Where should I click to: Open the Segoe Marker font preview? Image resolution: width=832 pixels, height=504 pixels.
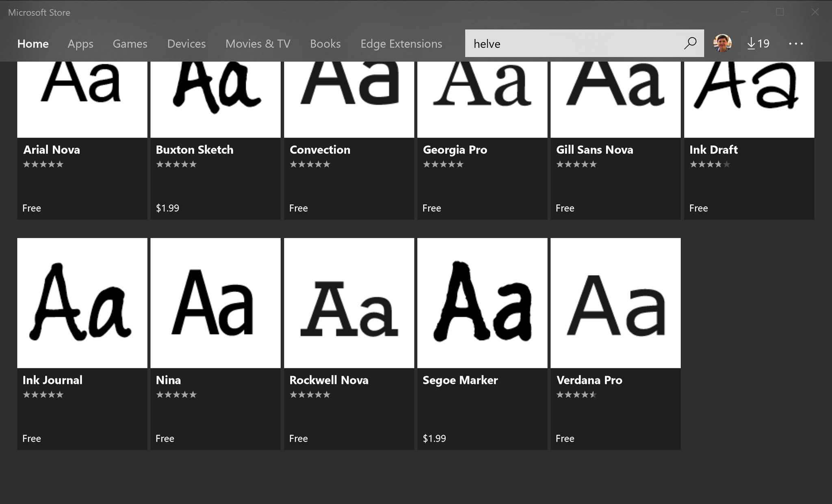point(482,303)
